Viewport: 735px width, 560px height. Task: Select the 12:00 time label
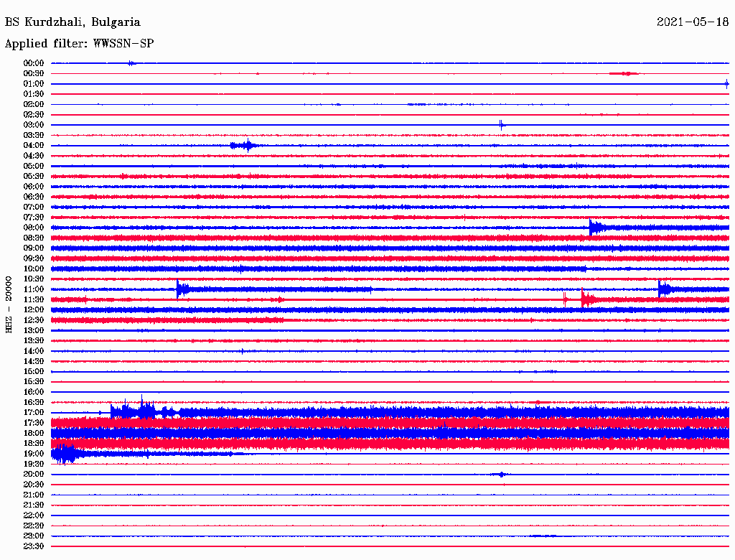34,309
